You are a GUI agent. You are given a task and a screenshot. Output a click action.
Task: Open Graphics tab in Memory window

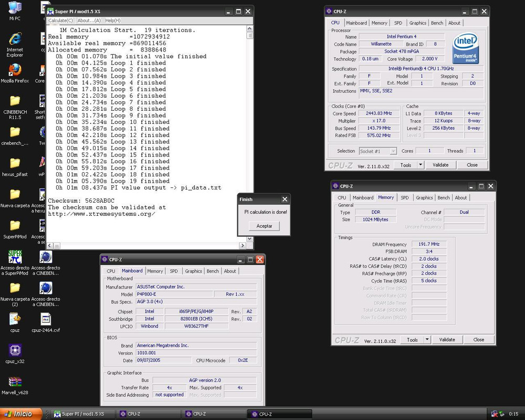coord(424,197)
